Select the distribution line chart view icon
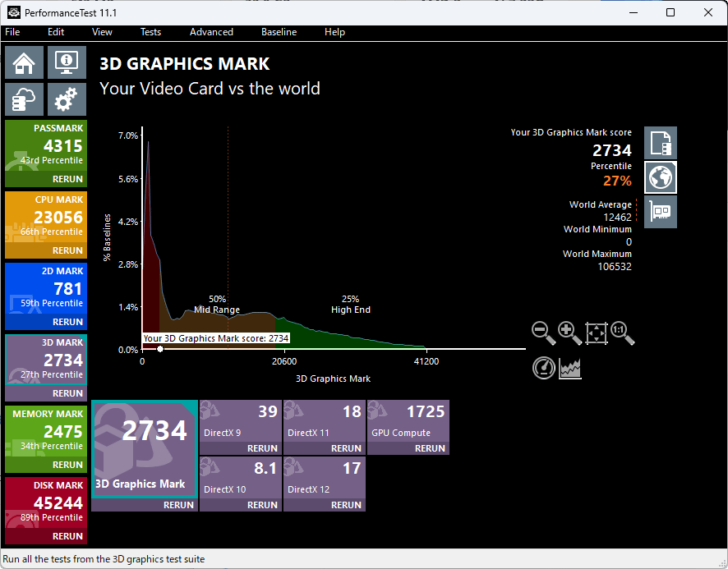This screenshot has width=728, height=569. (570, 368)
